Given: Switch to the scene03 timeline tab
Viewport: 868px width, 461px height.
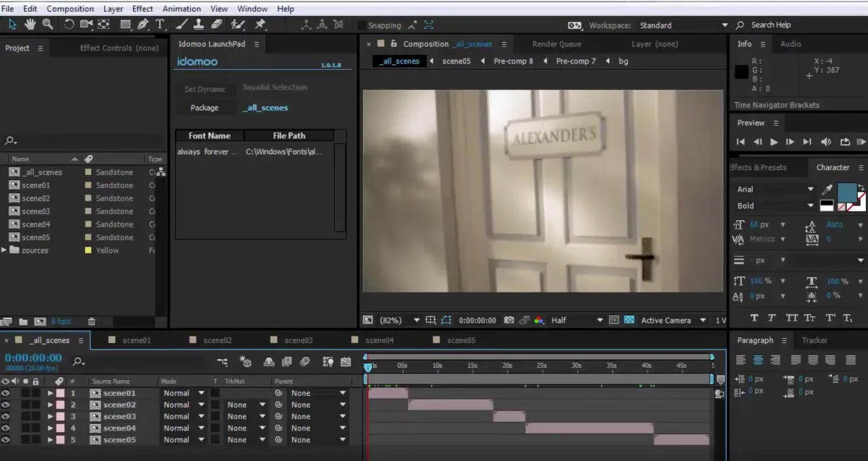Looking at the screenshot, I should tap(298, 340).
